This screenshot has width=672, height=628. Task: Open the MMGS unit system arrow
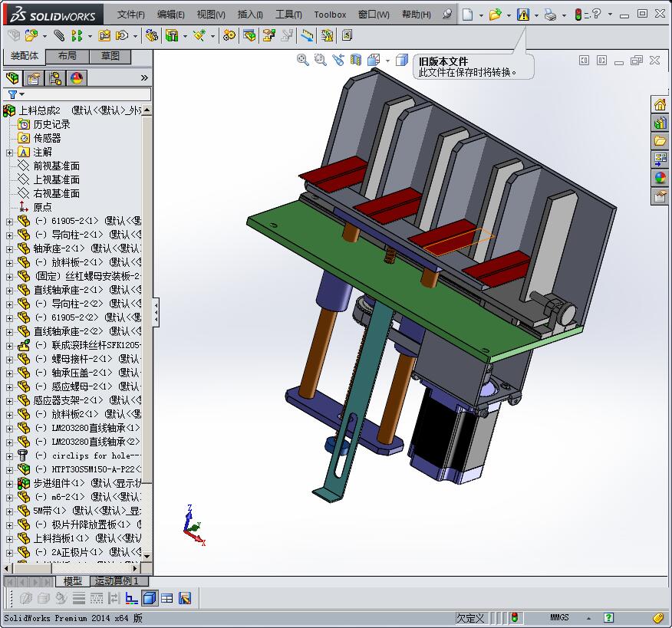coord(589,618)
